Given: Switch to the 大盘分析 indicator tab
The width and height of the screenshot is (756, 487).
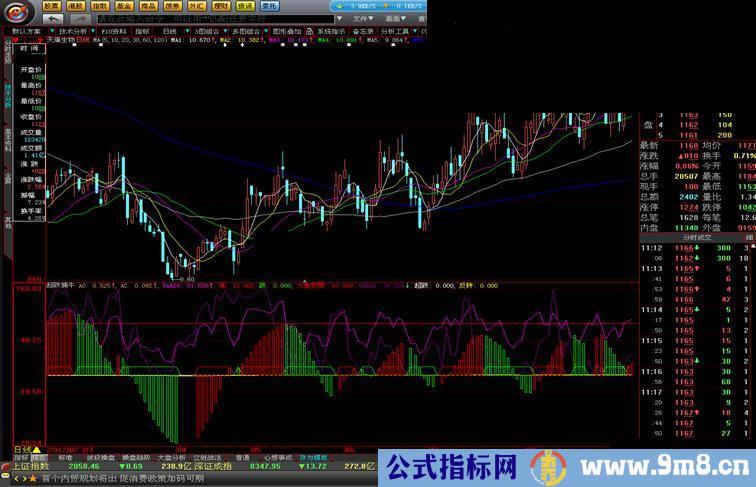Looking at the screenshot, I should click(x=173, y=457).
